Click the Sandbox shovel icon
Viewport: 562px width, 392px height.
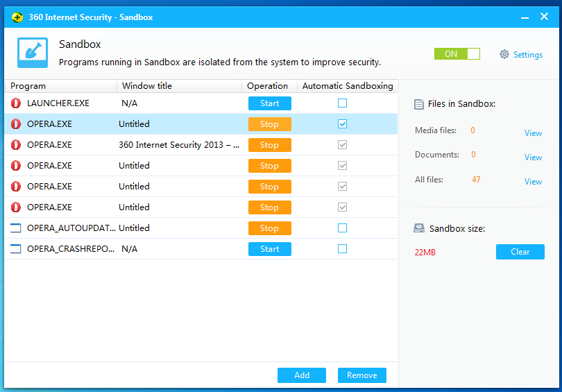(32, 53)
